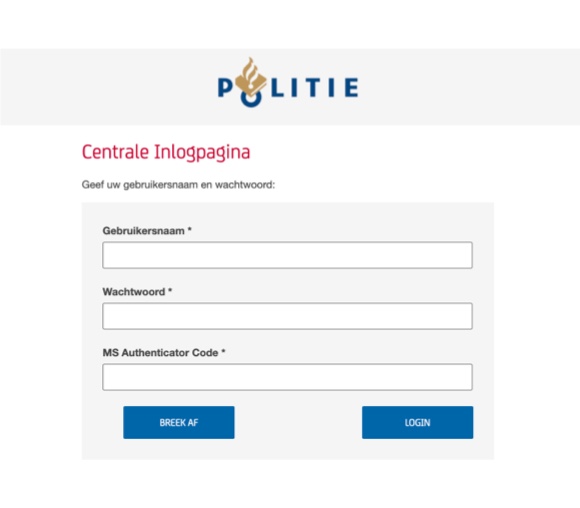Image resolution: width=580 pixels, height=508 pixels.
Task: Click the MS Authenticator Code label text
Action: click(x=160, y=353)
